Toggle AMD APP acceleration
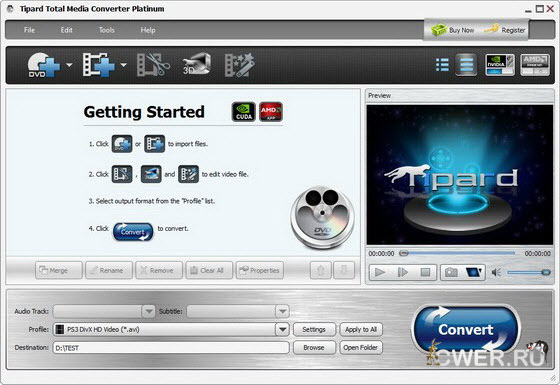The height and width of the screenshot is (385, 560). 535,65
